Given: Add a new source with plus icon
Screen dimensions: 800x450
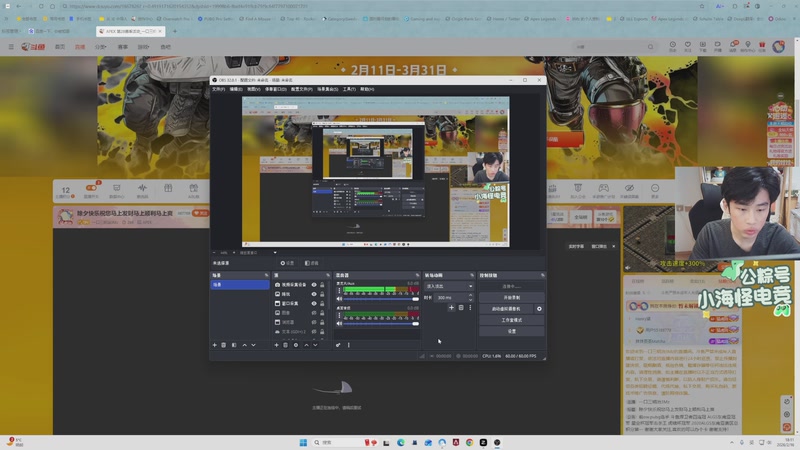Looking at the screenshot, I should (277, 345).
